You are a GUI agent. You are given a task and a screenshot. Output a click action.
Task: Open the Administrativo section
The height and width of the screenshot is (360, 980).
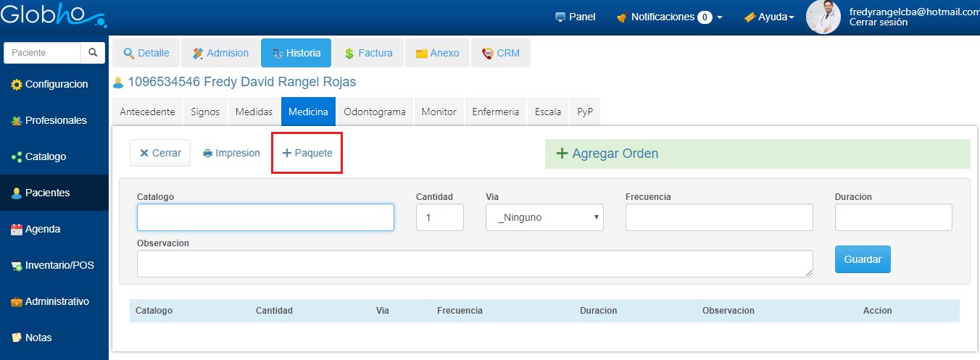(54, 301)
